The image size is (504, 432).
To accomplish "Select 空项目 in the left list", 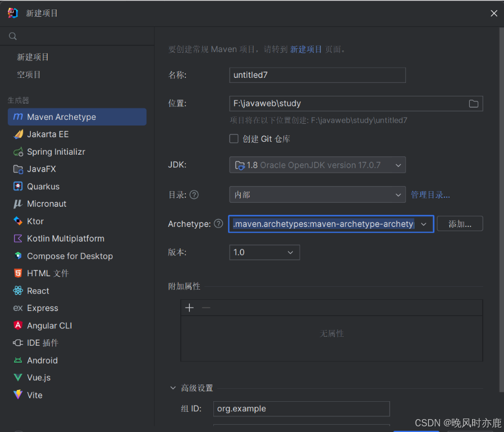I will 29,75.
